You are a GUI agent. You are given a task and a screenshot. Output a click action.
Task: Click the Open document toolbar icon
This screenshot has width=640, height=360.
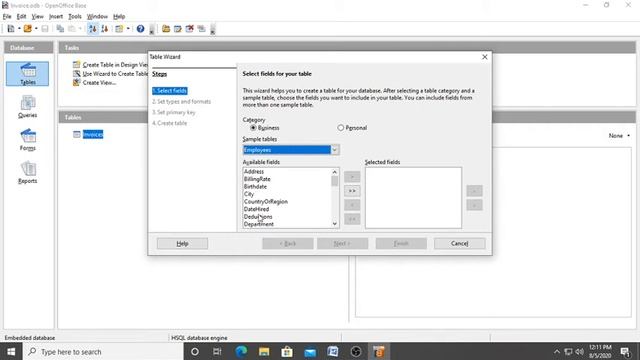(x=27, y=29)
